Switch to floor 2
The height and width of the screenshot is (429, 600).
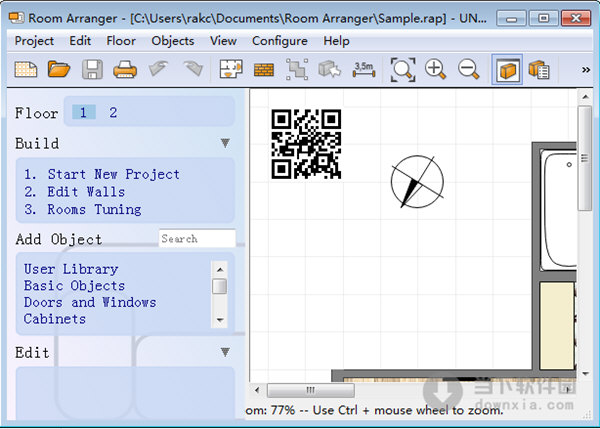pyautogui.click(x=113, y=113)
